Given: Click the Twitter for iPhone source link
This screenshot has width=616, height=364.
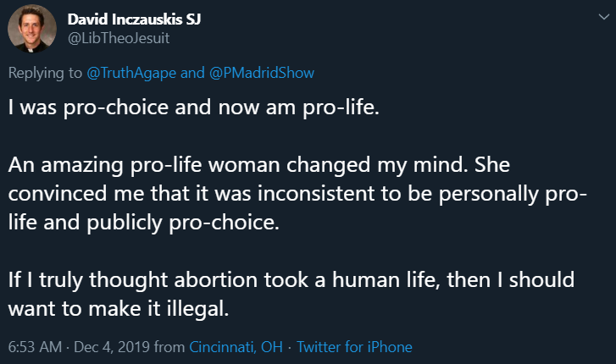Looking at the screenshot, I should pyautogui.click(x=354, y=347).
